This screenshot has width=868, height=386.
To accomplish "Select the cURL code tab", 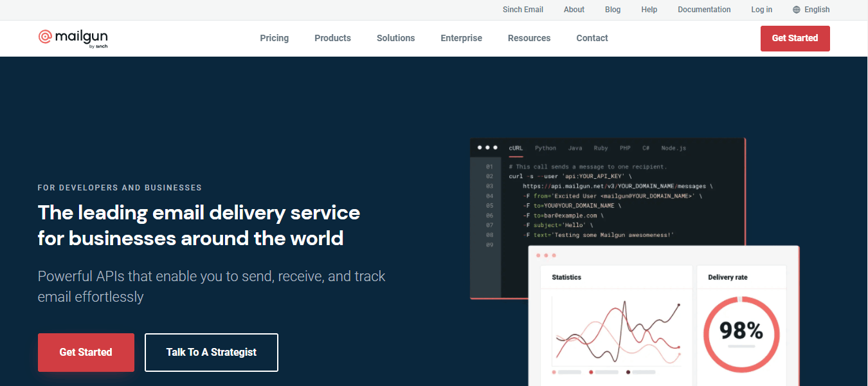I will point(516,148).
